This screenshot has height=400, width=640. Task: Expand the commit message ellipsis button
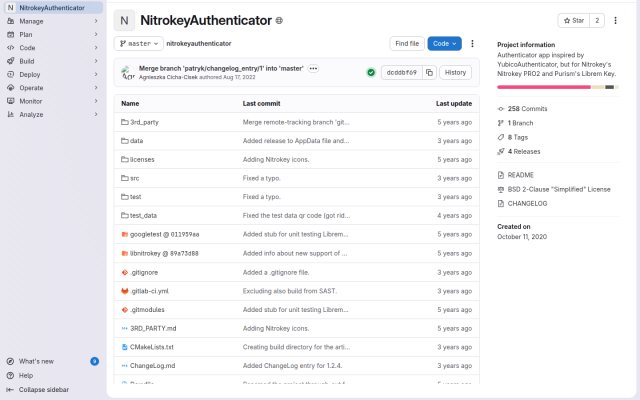coord(313,68)
